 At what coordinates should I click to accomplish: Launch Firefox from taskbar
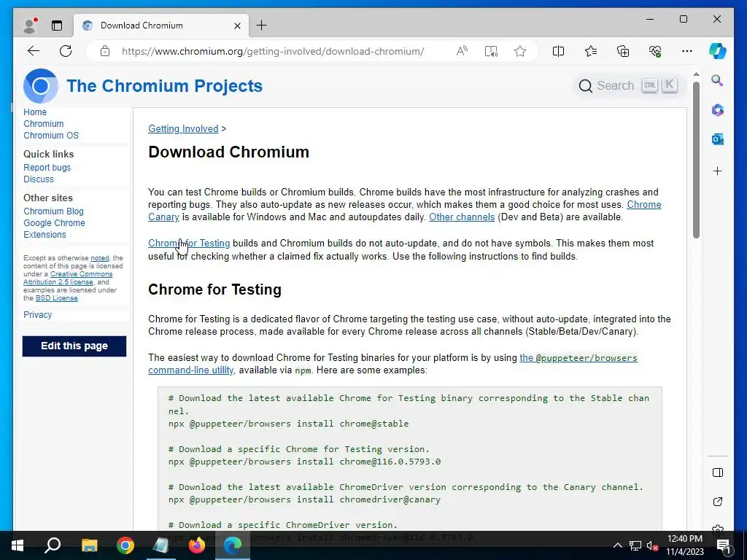coord(196,545)
